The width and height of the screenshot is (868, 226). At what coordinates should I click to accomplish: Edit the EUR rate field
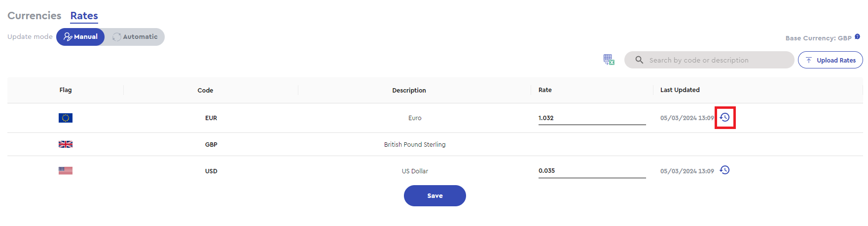tap(592, 118)
